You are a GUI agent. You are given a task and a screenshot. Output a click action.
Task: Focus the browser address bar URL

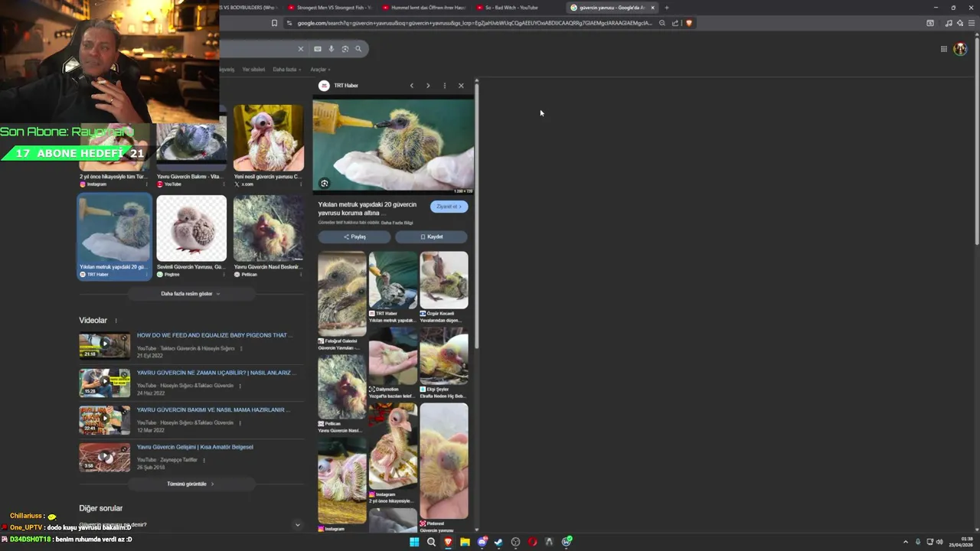click(475, 23)
